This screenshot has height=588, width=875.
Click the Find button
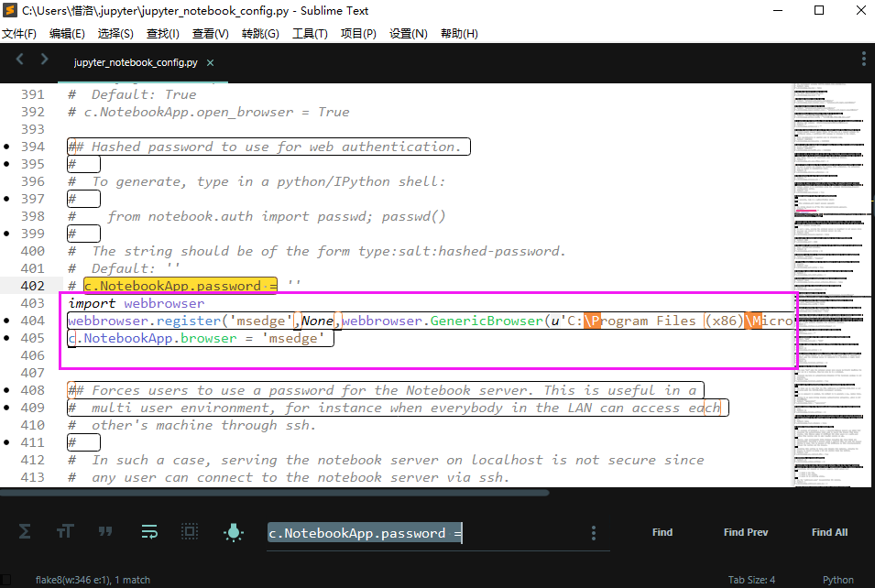point(662,532)
